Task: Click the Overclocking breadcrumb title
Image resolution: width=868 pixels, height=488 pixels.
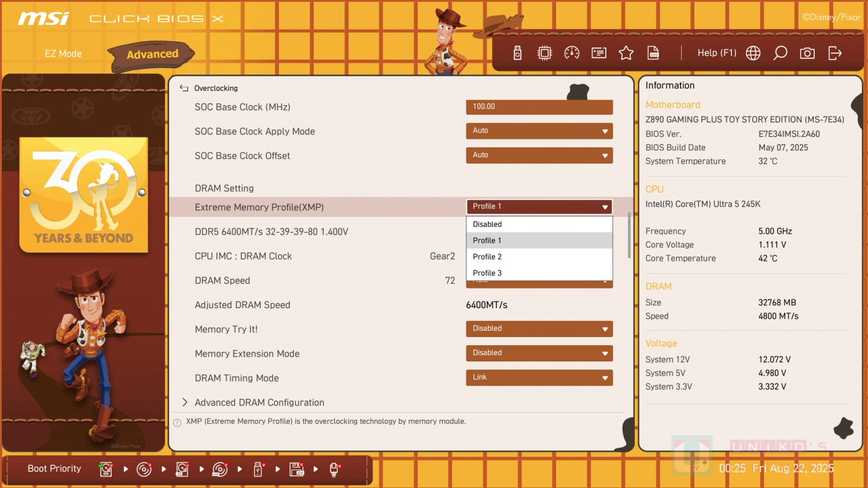Action: [216, 88]
